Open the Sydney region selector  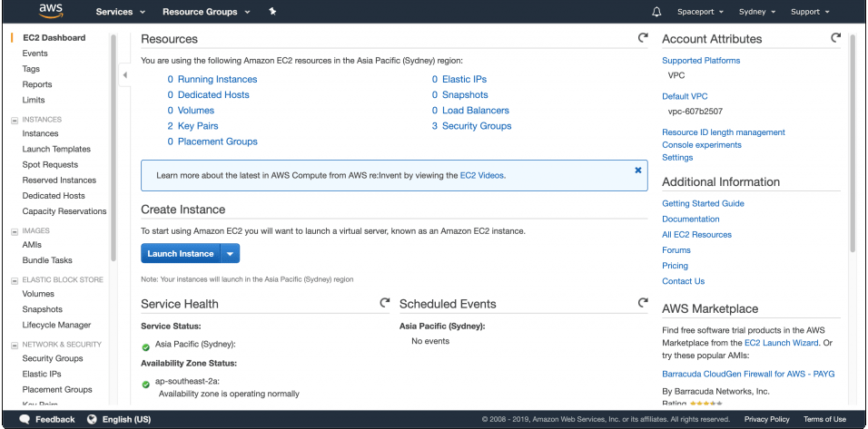click(x=756, y=12)
